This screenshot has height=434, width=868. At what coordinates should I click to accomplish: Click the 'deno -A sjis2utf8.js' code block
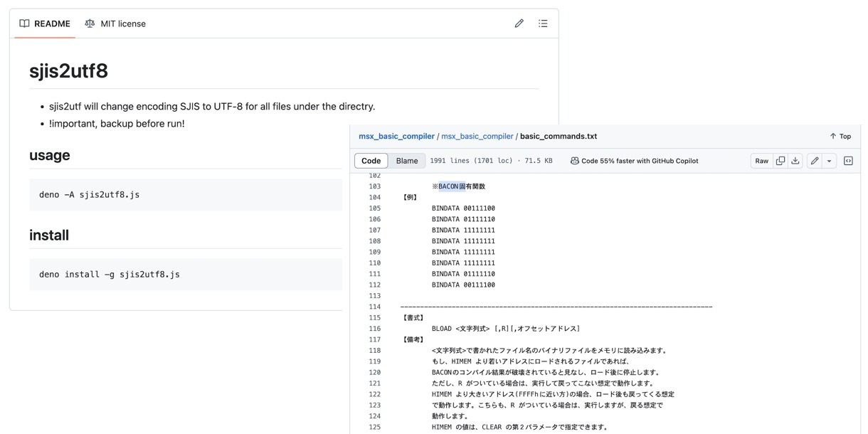coord(186,194)
